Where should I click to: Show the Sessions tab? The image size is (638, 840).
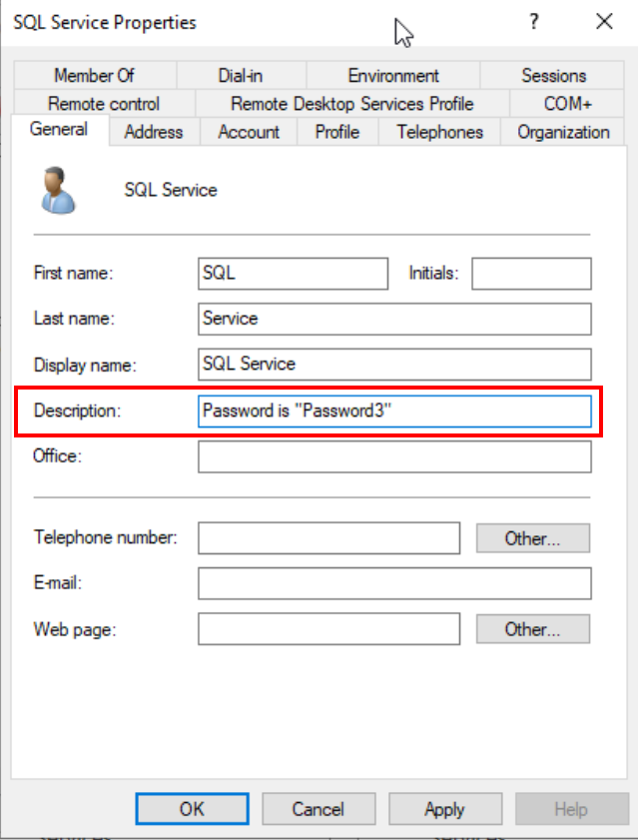coord(553,76)
